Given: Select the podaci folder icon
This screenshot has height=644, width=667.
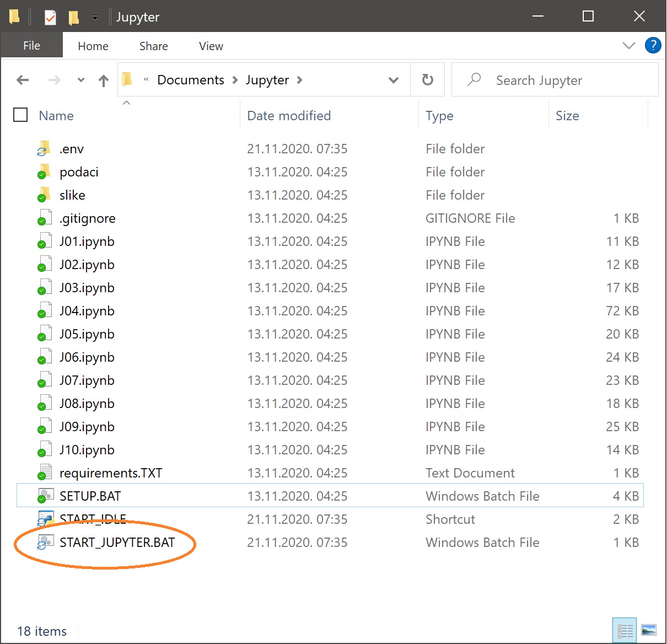Looking at the screenshot, I should 44,171.
